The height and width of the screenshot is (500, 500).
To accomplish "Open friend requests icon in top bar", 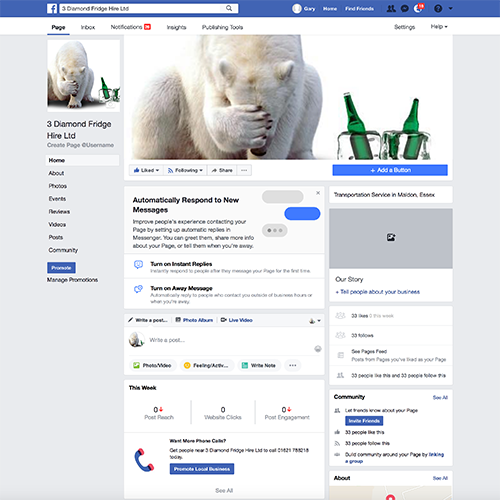I will point(391,9).
